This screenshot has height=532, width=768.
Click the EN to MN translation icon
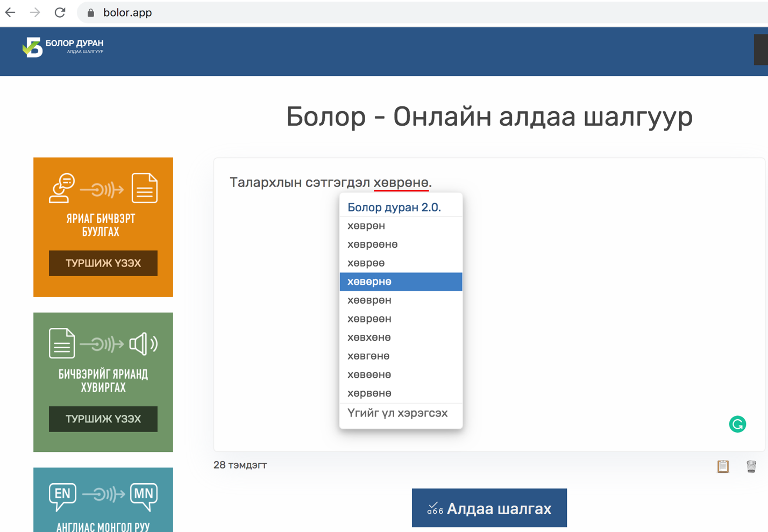103,494
